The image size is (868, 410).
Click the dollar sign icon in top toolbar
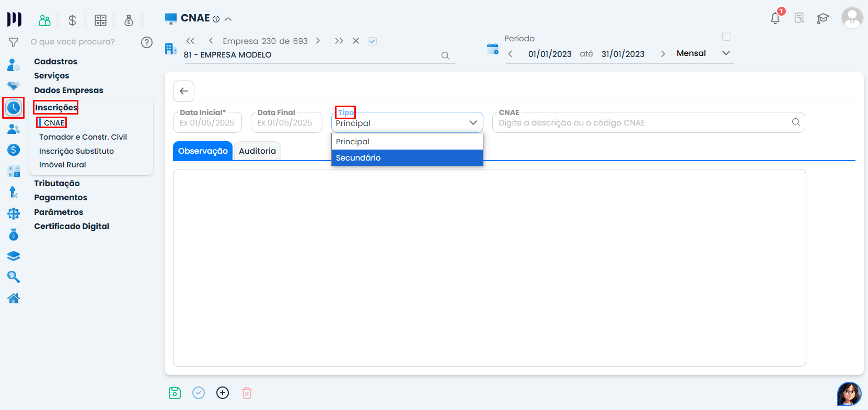[x=73, y=20]
